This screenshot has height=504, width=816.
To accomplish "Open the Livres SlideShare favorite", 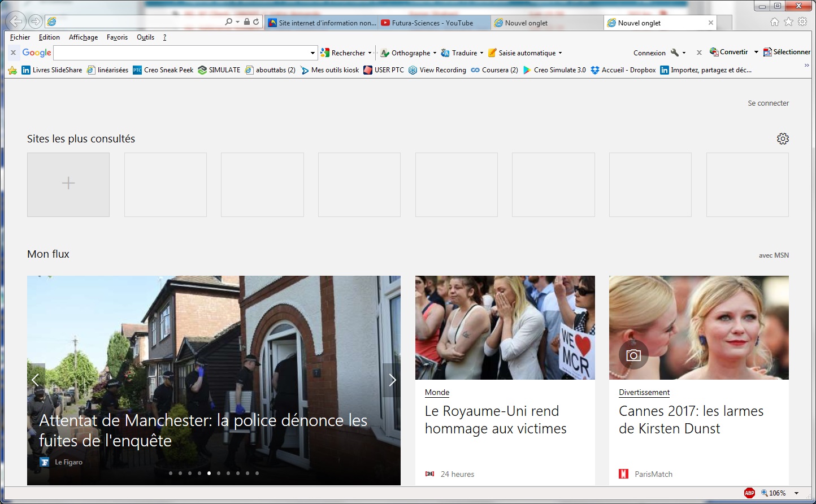I will pyautogui.click(x=52, y=70).
